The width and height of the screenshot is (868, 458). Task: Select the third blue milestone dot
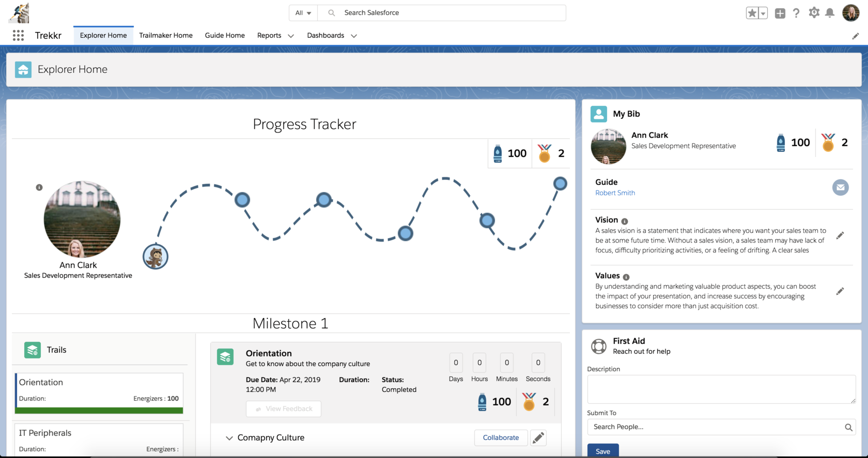point(406,233)
